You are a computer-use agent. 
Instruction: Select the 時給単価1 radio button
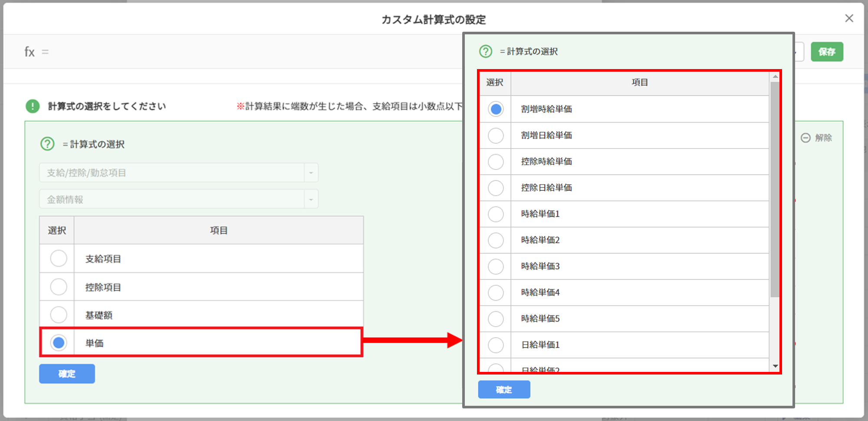pos(496,214)
